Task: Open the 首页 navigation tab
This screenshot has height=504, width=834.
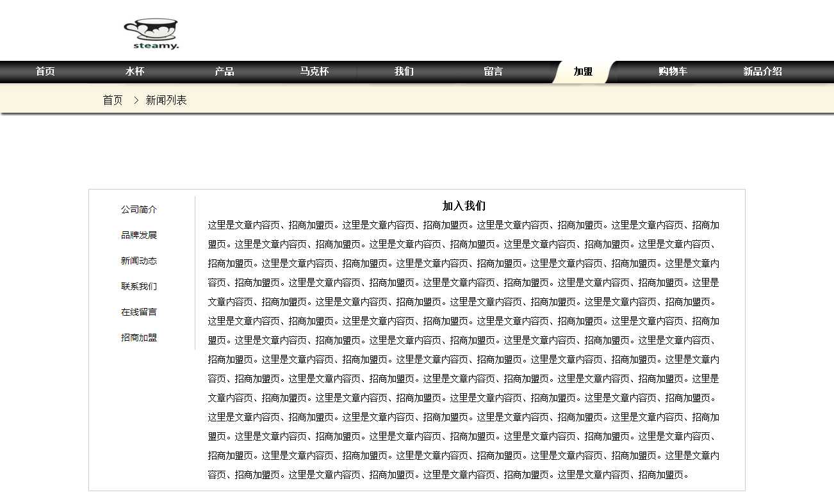Action: [45, 72]
